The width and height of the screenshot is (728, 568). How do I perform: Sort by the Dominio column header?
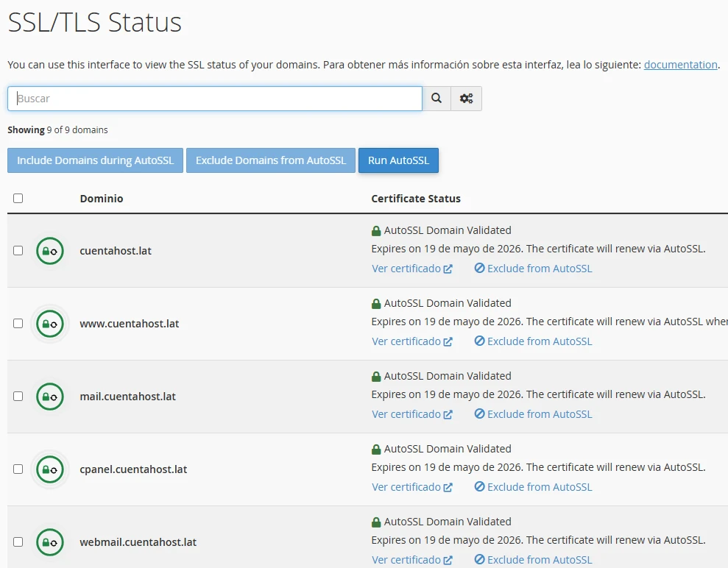point(102,199)
